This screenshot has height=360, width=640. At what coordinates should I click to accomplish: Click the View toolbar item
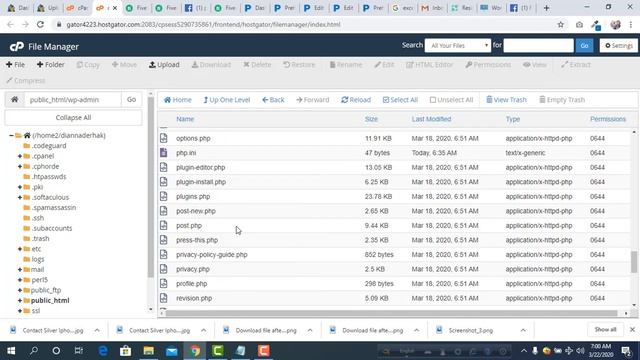(x=535, y=64)
